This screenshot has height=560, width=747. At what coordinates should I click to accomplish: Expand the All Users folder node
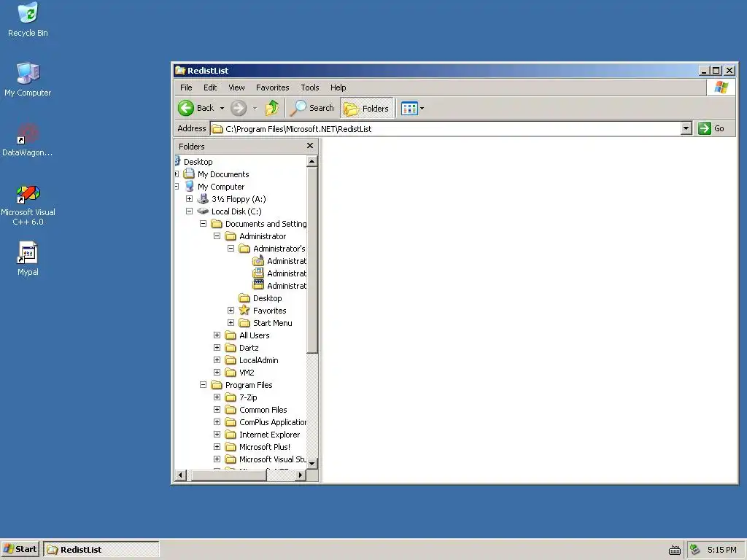tap(217, 335)
